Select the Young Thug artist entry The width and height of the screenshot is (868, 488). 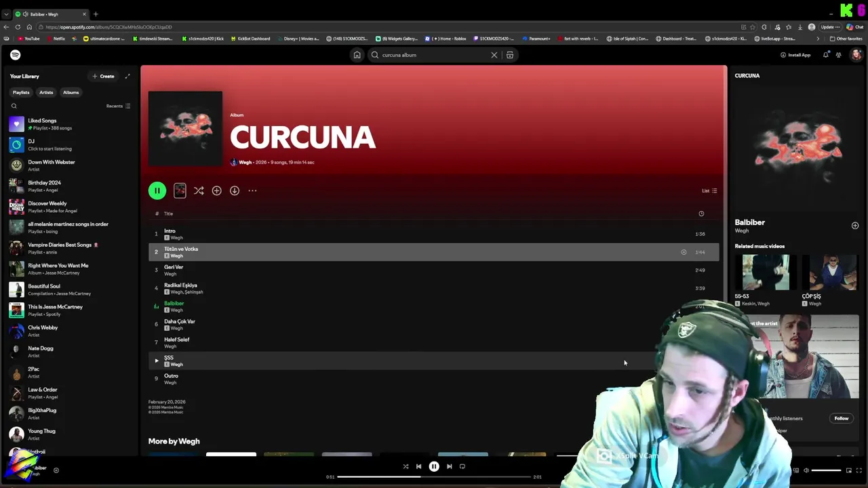(x=70, y=434)
